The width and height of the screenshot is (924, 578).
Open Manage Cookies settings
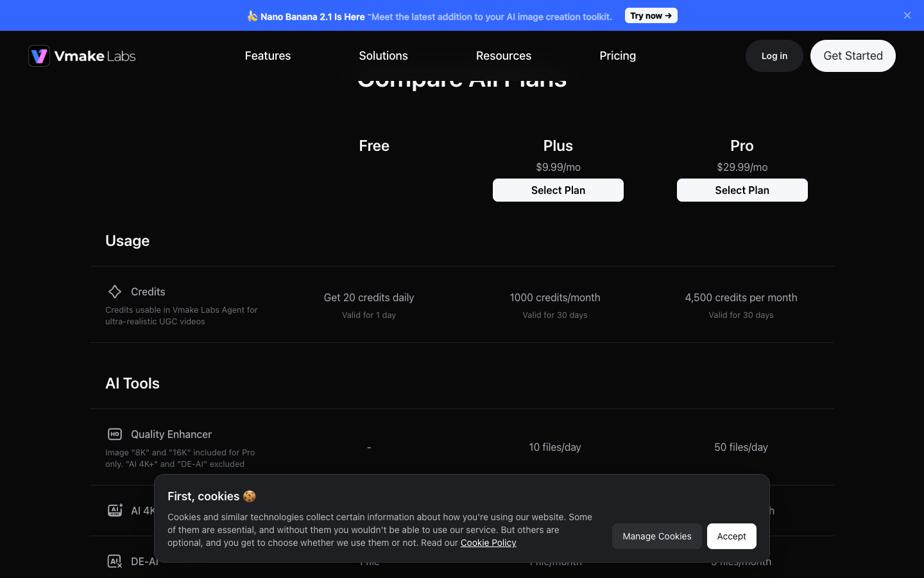click(657, 536)
